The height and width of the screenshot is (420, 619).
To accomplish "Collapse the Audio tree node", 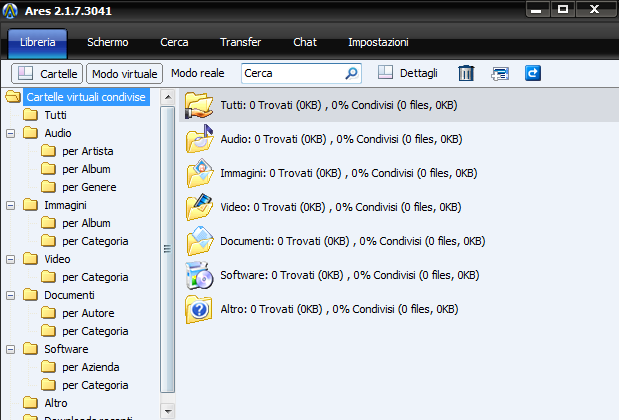I will click(x=11, y=133).
